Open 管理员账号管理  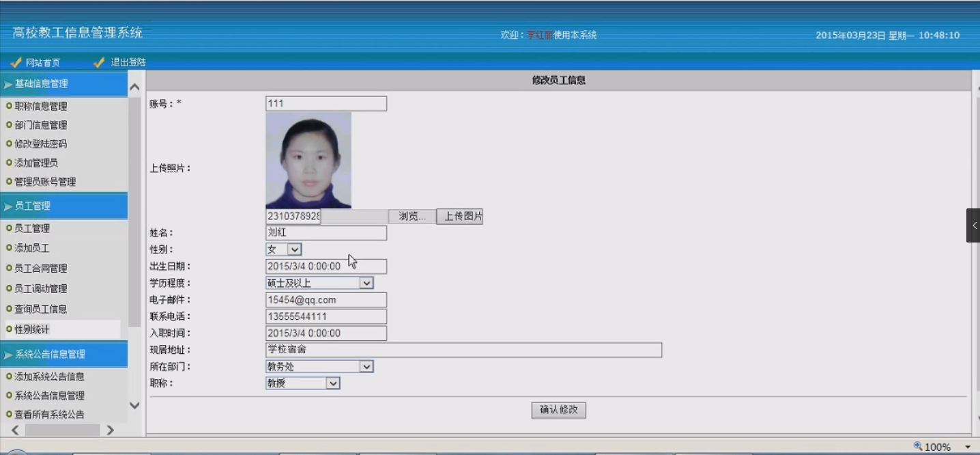pos(45,182)
